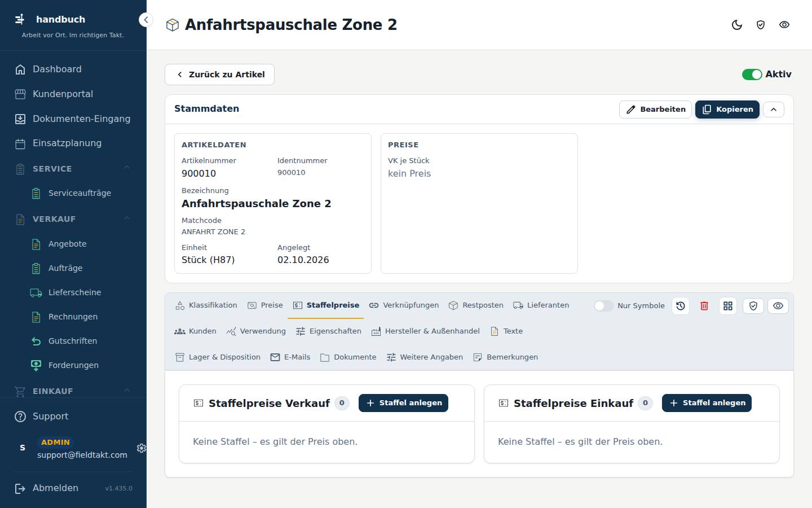
Task: Open Support help entry
Action: 73,417
